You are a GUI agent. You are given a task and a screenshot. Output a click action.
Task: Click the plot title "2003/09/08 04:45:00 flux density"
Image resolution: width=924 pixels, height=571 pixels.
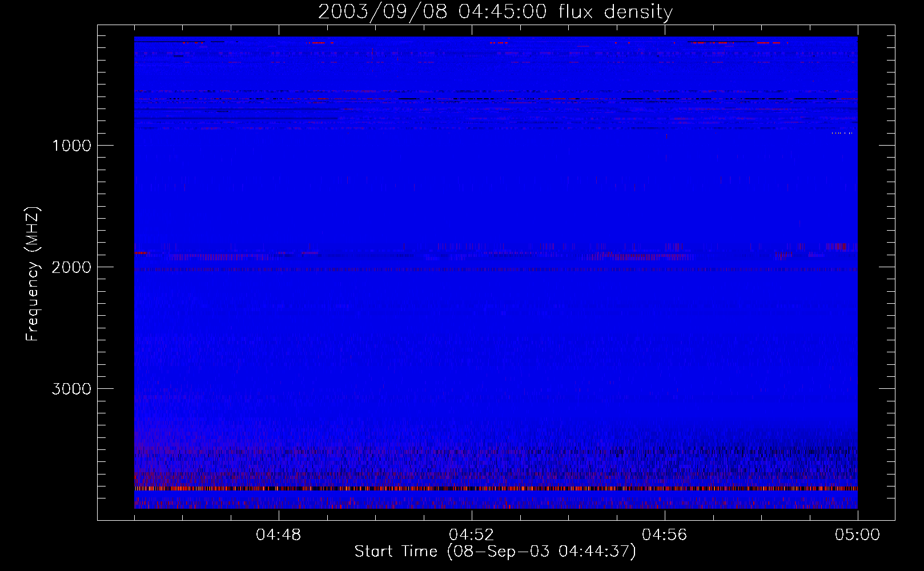click(495, 12)
